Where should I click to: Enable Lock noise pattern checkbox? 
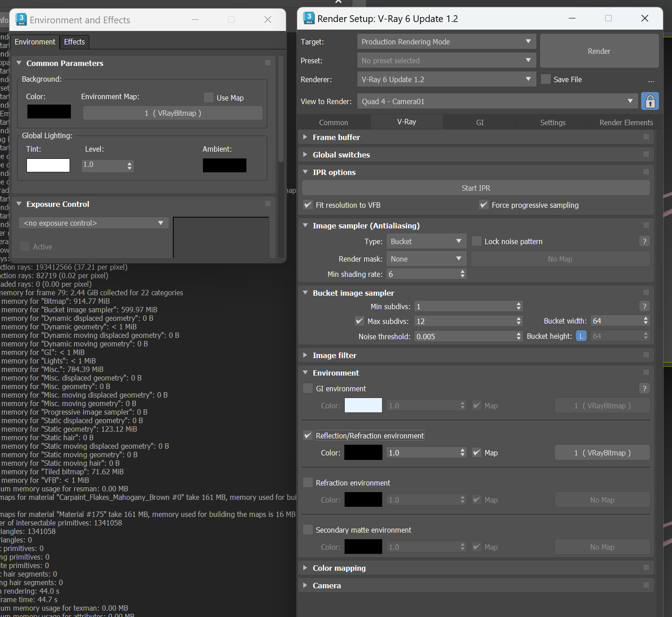coord(477,241)
